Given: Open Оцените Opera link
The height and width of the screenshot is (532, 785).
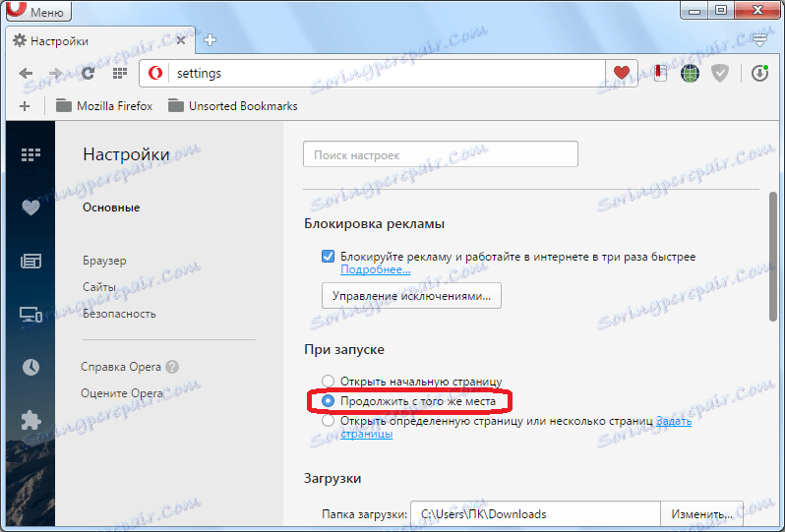Looking at the screenshot, I should pos(122,393).
